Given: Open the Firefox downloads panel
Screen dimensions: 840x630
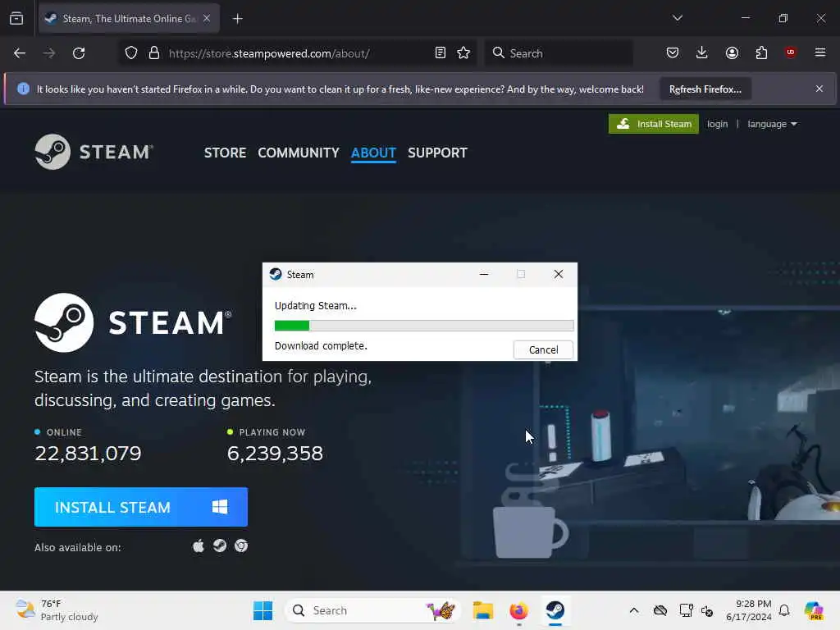Looking at the screenshot, I should pyautogui.click(x=702, y=52).
